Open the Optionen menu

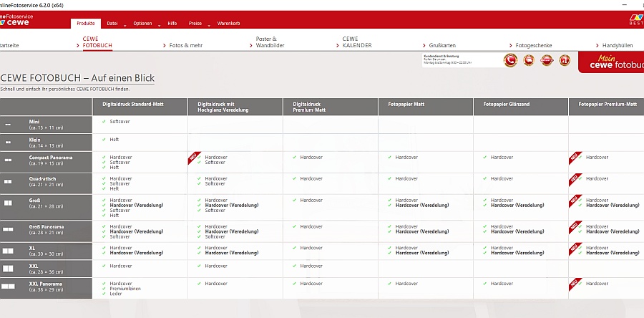click(142, 24)
